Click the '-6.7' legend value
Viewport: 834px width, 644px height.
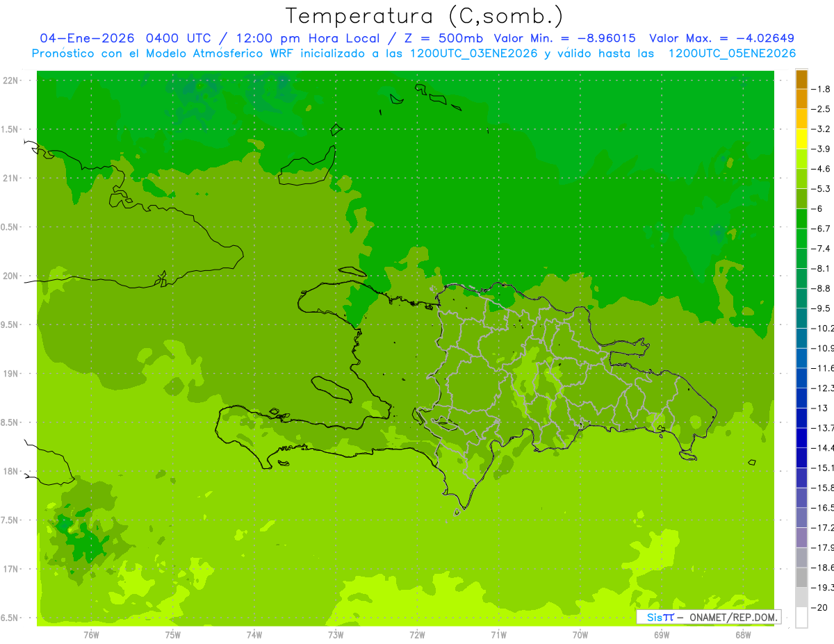coord(821,229)
